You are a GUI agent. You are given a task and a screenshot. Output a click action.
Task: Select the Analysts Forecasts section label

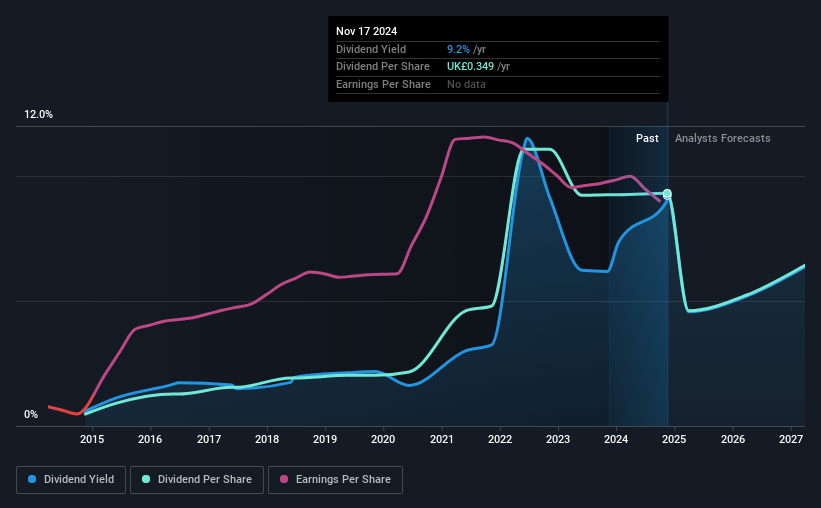click(x=723, y=138)
